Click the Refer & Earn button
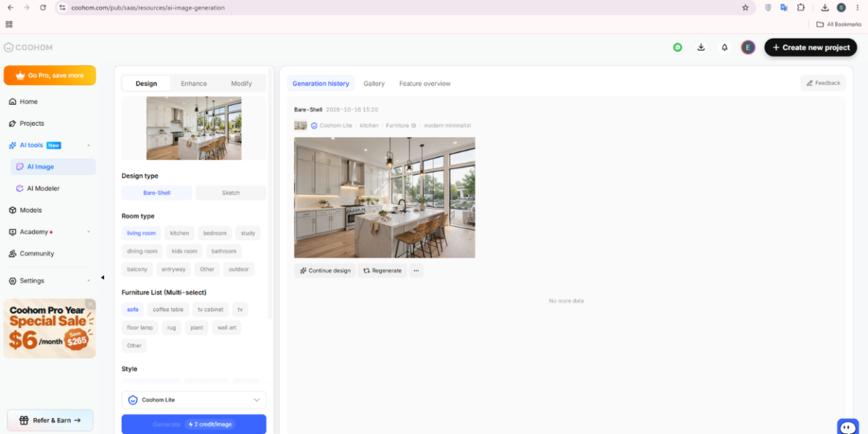This screenshot has width=868, height=434. pos(50,420)
